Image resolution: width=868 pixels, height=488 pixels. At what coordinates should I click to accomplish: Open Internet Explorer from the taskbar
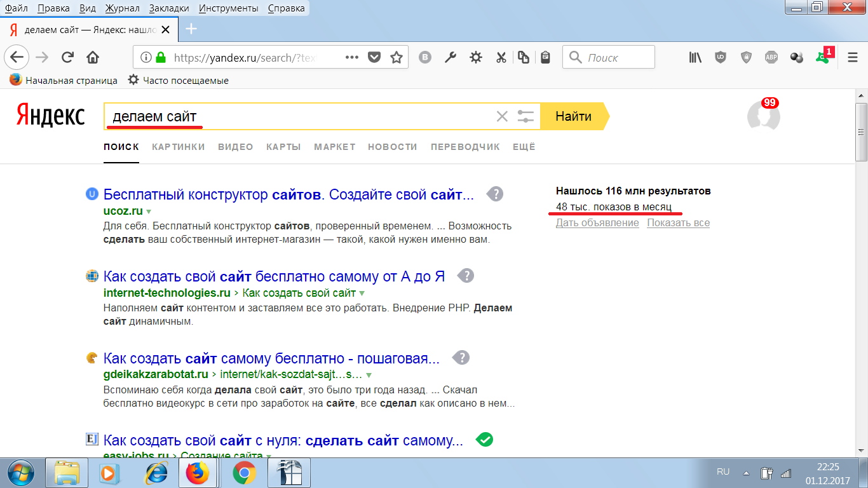click(156, 473)
